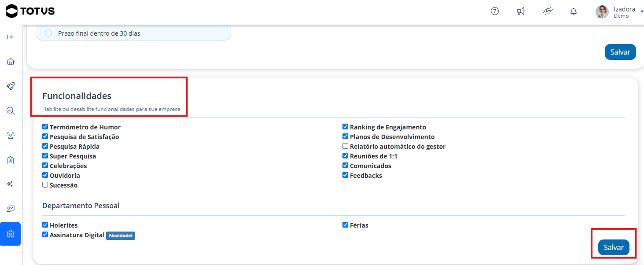Select the 'Prazo final dentro de 30 dias' radio
644x265 pixels.
[48, 33]
